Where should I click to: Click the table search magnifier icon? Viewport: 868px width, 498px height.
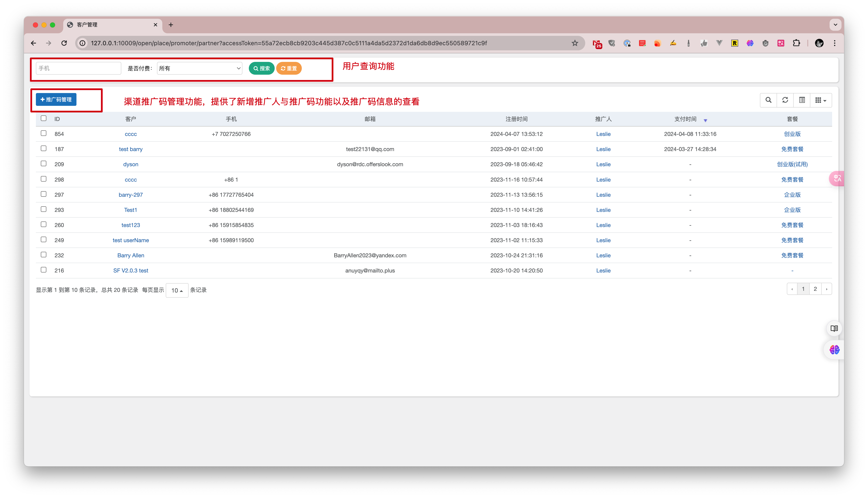768,100
